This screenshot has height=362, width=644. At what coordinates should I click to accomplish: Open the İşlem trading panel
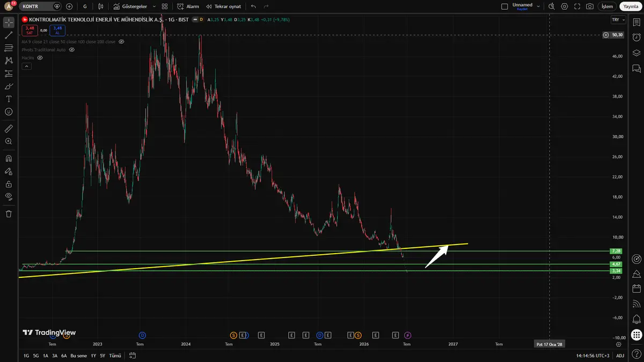pos(607,6)
